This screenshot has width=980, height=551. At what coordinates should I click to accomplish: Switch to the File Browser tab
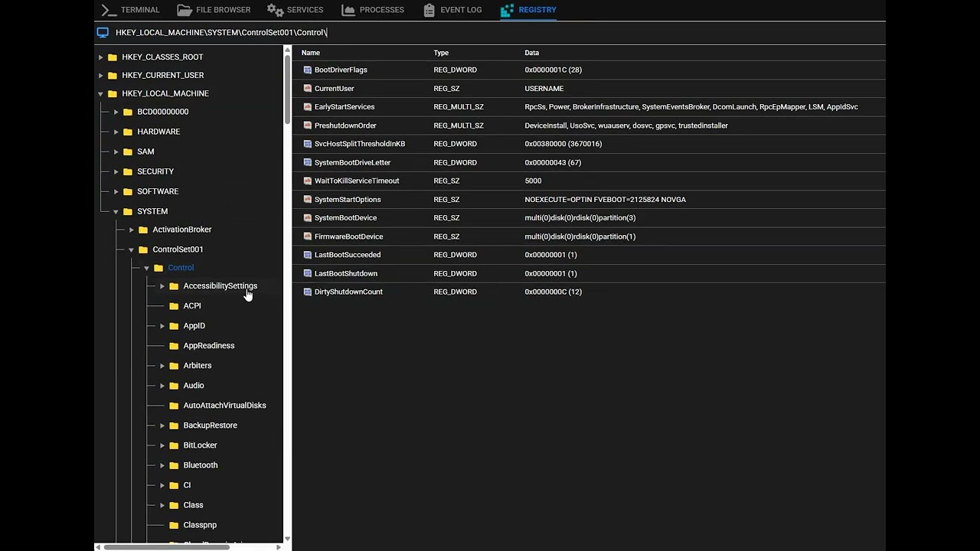pyautogui.click(x=214, y=10)
